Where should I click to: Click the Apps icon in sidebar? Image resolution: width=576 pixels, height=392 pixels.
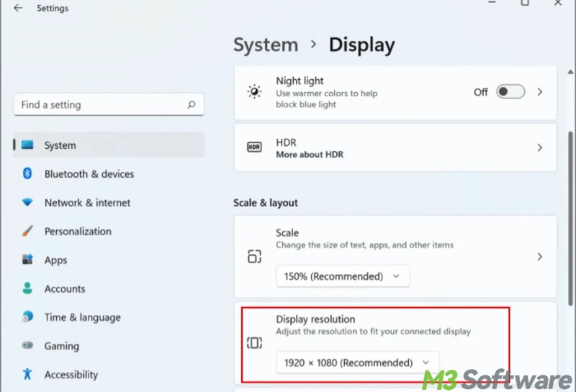point(27,260)
